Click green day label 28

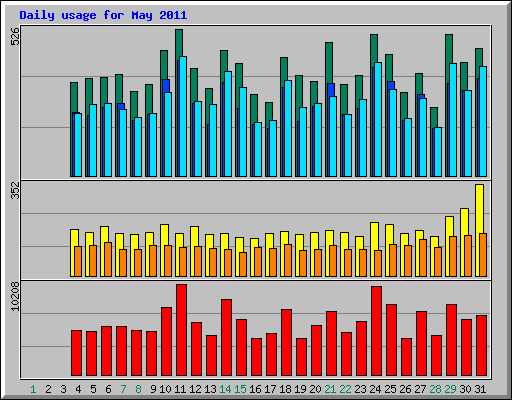pyautogui.click(x=435, y=389)
